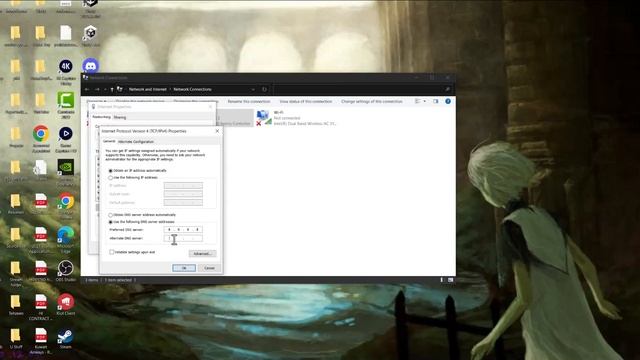Select Networking tab in Ethernet Properties
The width and height of the screenshot is (640, 360).
point(101,117)
